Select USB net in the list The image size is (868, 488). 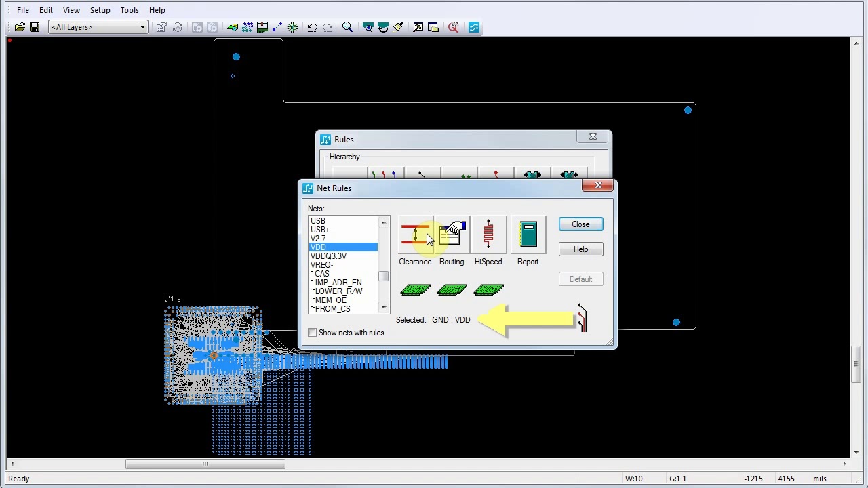pyautogui.click(x=343, y=221)
